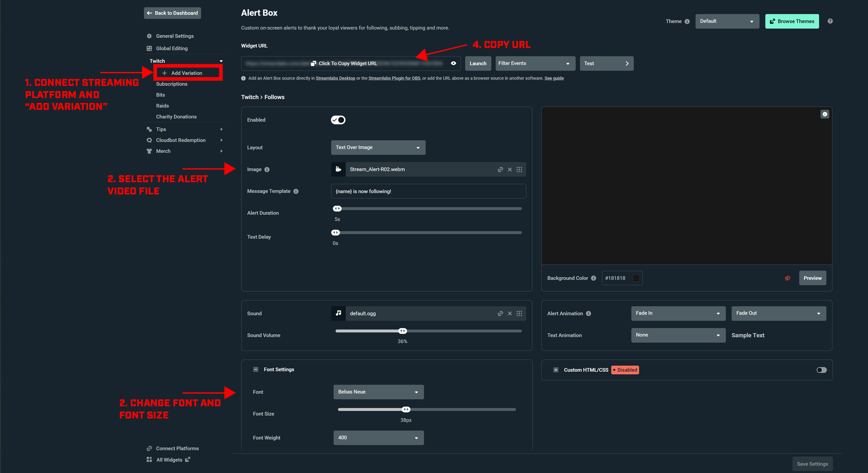Open the Layout dropdown showing Text Over Image
Viewport: 868px width, 473px height.
(x=378, y=147)
